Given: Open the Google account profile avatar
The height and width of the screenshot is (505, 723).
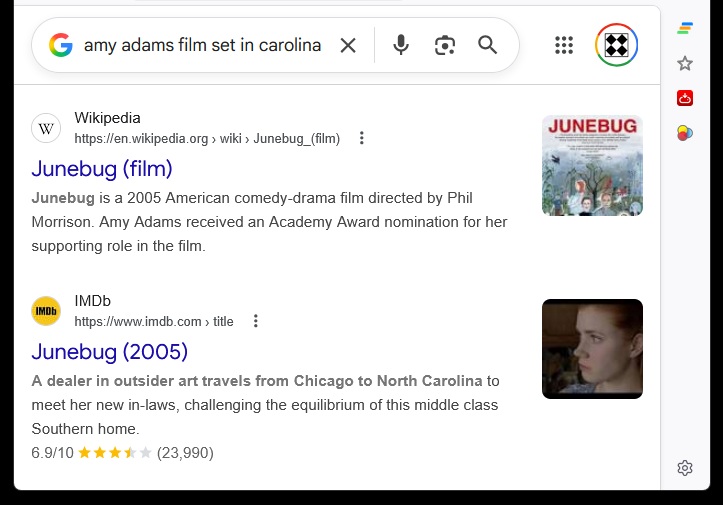Looking at the screenshot, I should [617, 45].
